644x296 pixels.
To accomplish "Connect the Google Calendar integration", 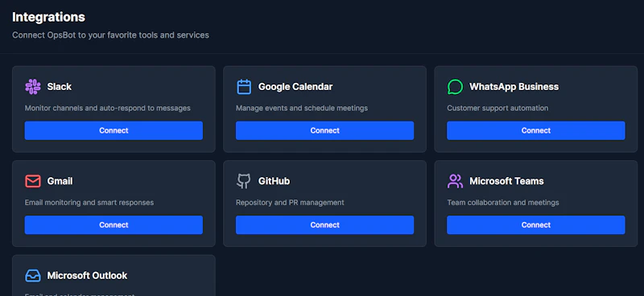I will (x=325, y=130).
